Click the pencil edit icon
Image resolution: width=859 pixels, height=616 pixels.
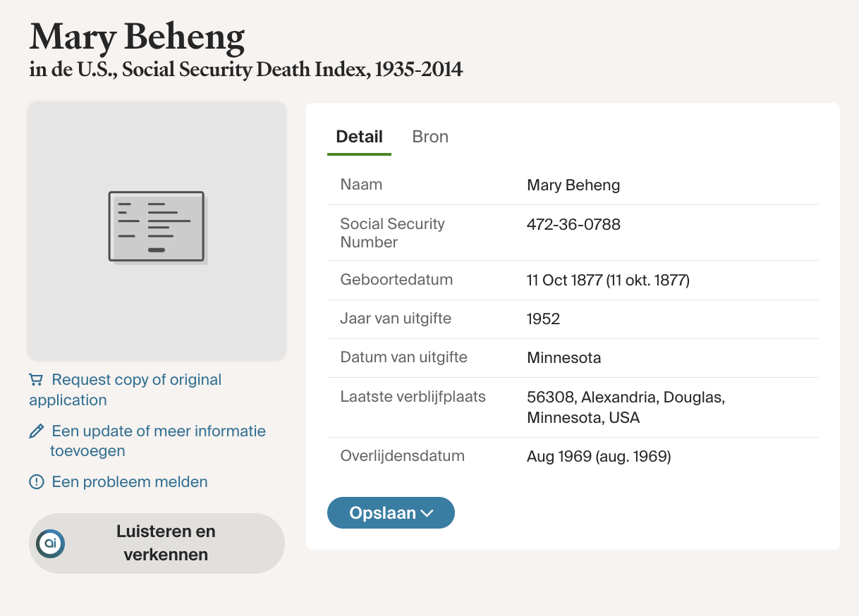36,431
